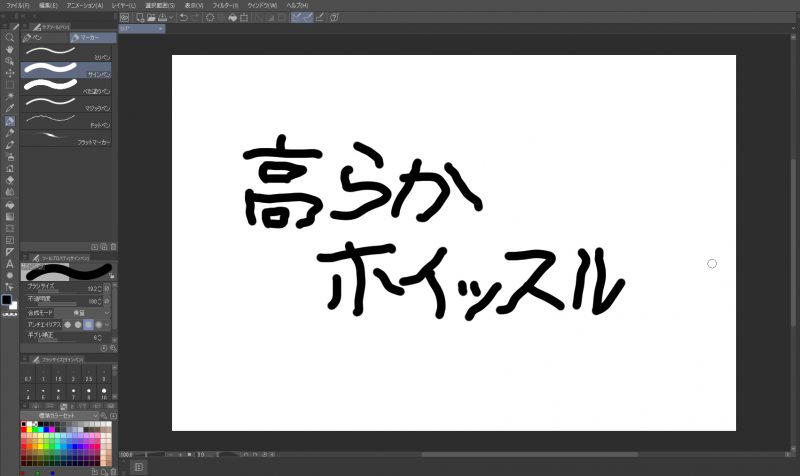The image size is (800, 476).
Task: Open the File (ファイル) menu
Action: 17,5
